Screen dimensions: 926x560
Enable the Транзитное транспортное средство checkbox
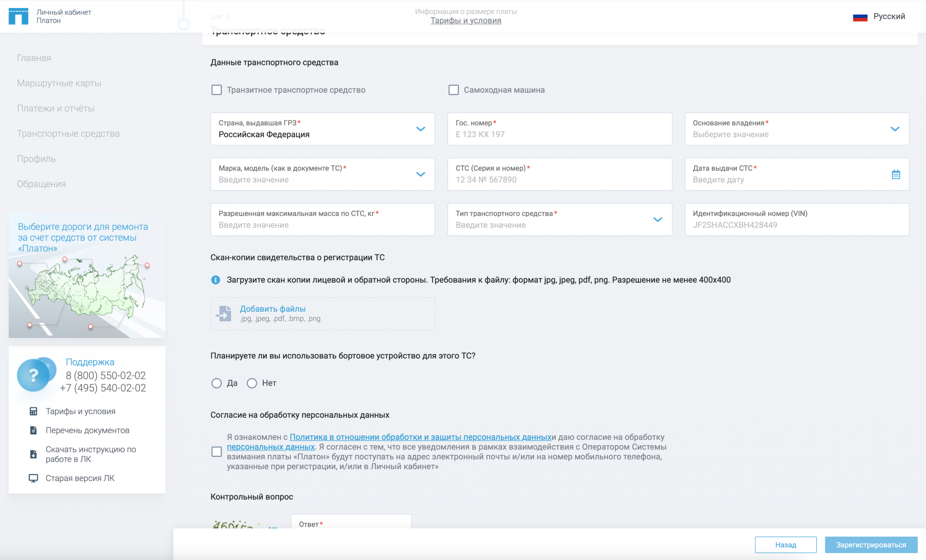pos(216,90)
